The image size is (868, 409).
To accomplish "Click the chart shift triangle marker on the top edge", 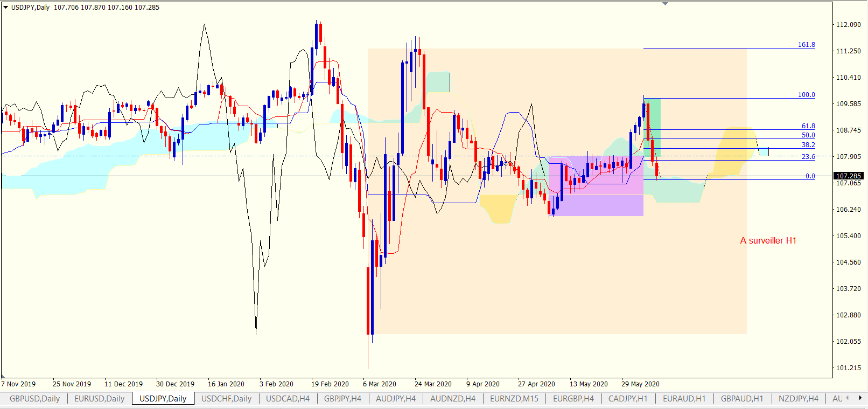I will 665,3.
